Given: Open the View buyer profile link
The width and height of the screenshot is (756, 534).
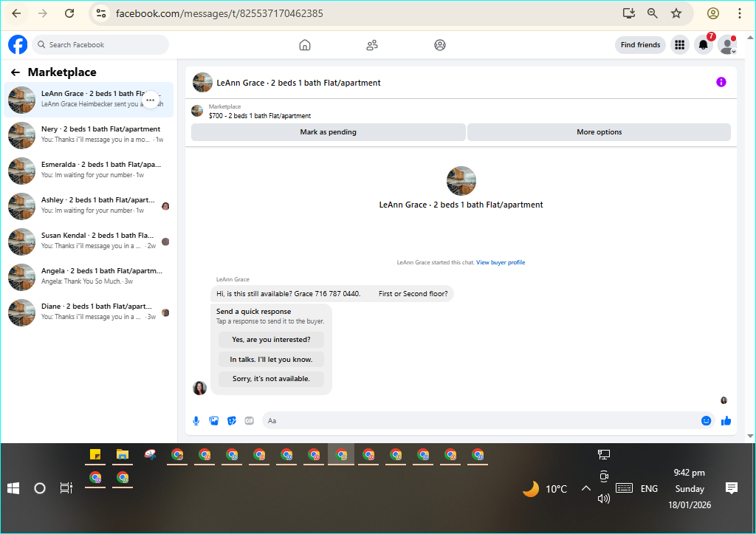Looking at the screenshot, I should pyautogui.click(x=501, y=262).
